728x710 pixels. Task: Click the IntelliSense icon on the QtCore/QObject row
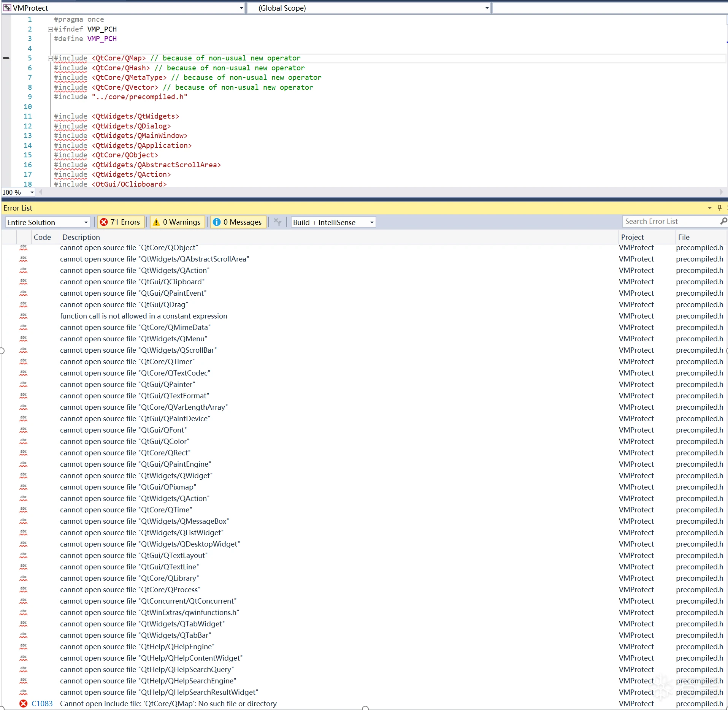pos(24,247)
